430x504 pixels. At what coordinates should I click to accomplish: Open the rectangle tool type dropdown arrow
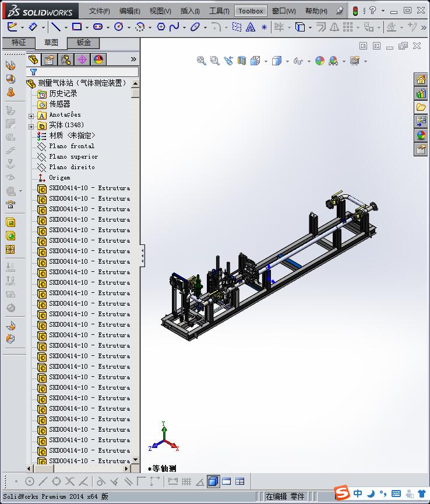87,27
